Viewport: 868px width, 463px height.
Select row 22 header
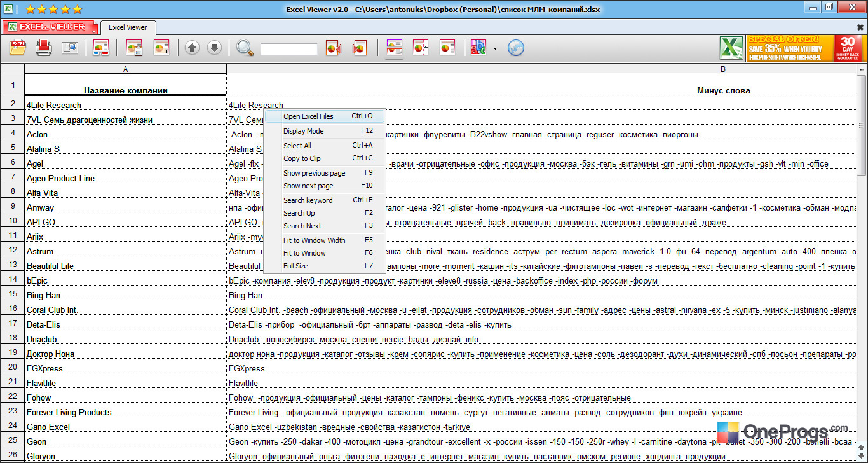click(13, 396)
